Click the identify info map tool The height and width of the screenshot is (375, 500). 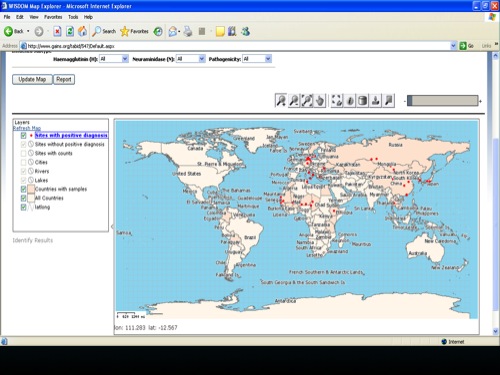pos(350,100)
